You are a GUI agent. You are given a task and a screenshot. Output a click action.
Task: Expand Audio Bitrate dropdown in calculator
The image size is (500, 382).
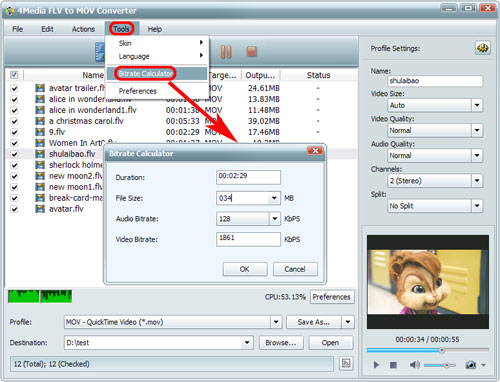[274, 219]
